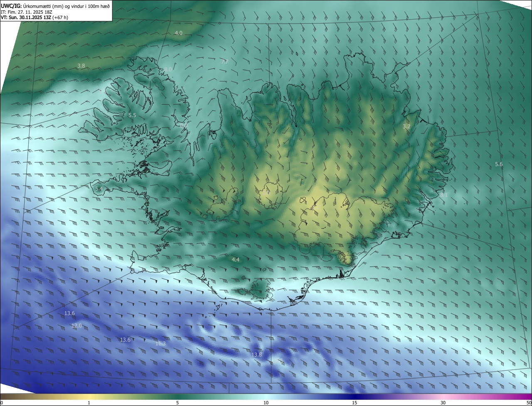The height and width of the screenshot is (406, 532).
Task: Click the 3.8 value label on the map
Action: pyautogui.click(x=81, y=66)
